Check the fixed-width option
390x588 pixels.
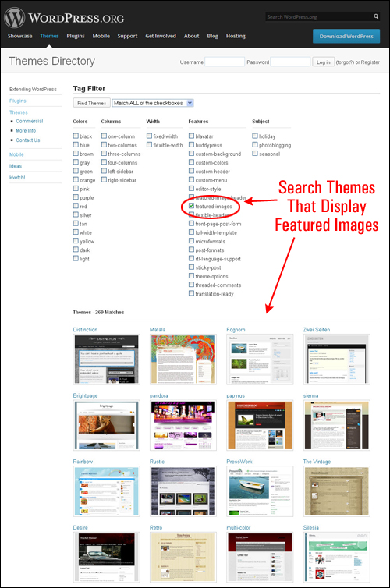point(149,136)
